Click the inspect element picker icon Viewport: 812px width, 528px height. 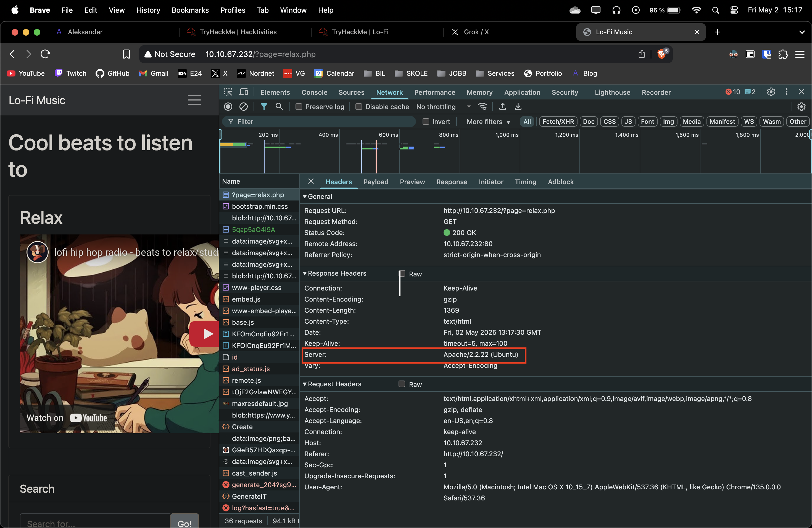tap(228, 92)
